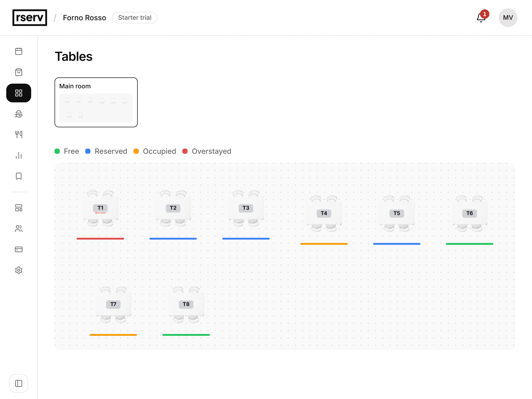
Task: Select free table T8
Action: click(x=186, y=304)
